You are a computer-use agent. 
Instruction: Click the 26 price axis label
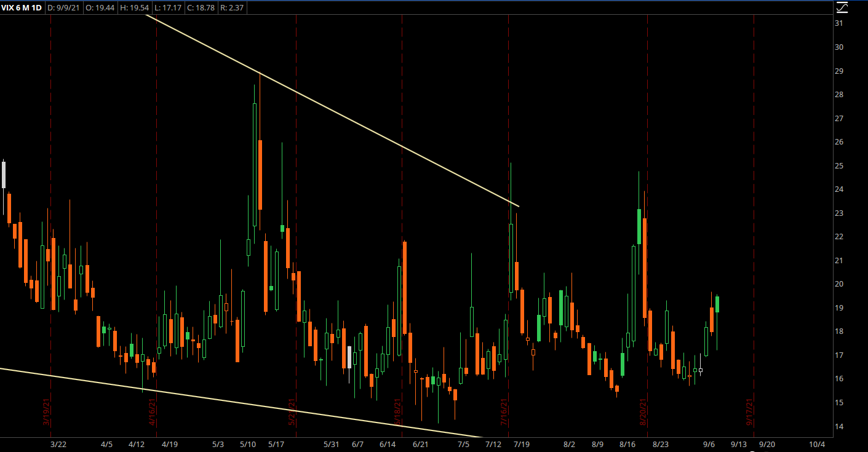pos(838,142)
